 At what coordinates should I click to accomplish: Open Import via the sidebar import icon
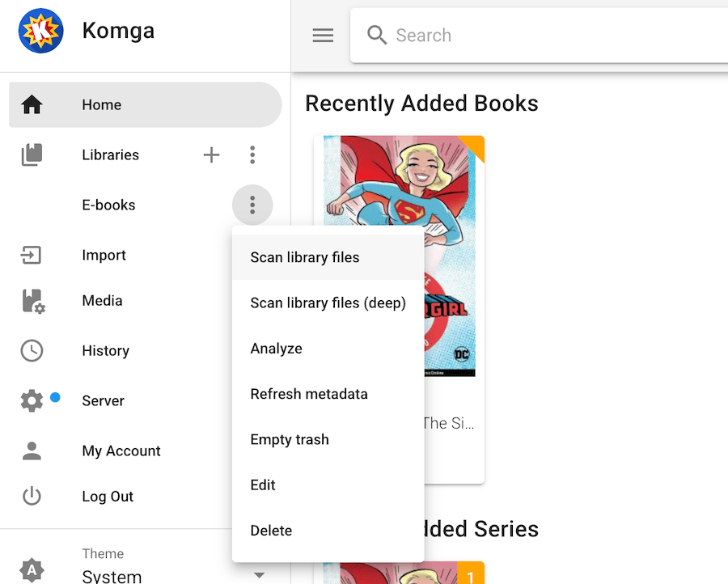pyautogui.click(x=32, y=255)
